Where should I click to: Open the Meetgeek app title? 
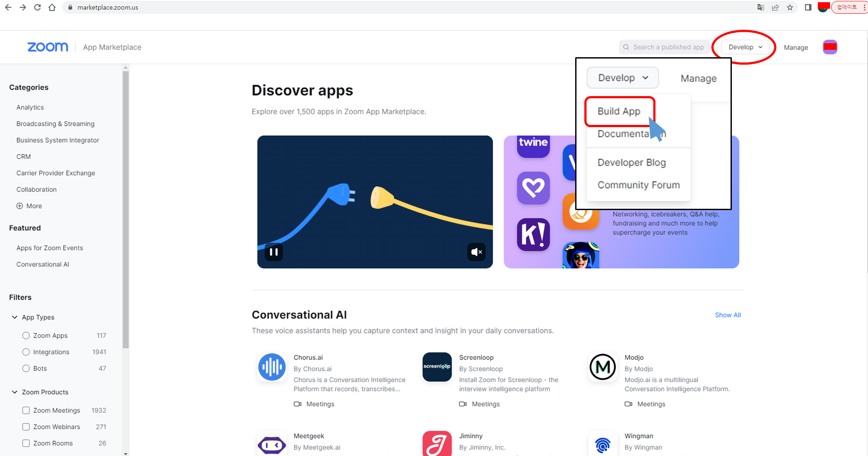pyautogui.click(x=309, y=436)
